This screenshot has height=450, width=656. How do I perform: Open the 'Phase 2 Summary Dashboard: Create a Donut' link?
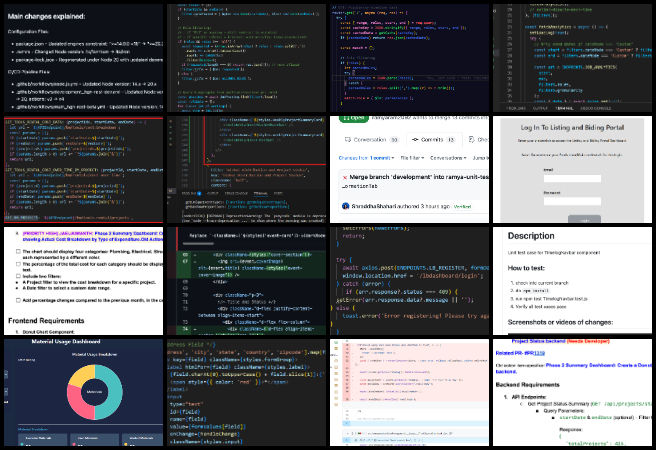pyautogui.click(x=599, y=366)
